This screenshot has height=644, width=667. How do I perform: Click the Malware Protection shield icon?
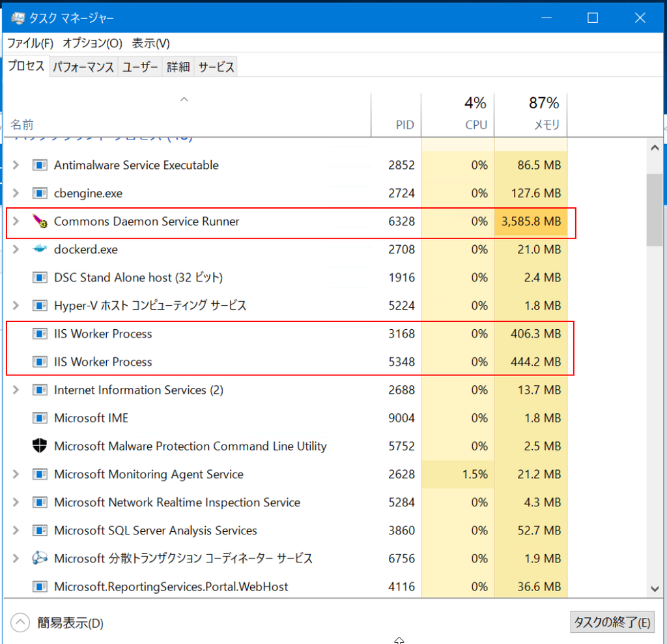click(x=40, y=446)
